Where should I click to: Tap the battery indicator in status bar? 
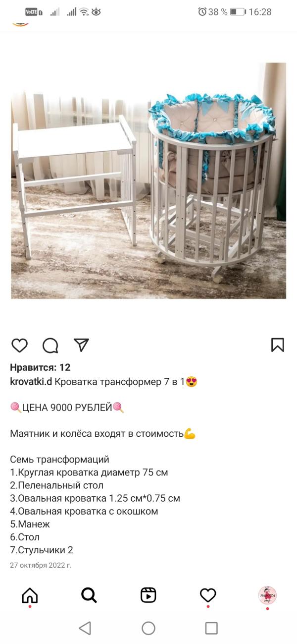(238, 12)
